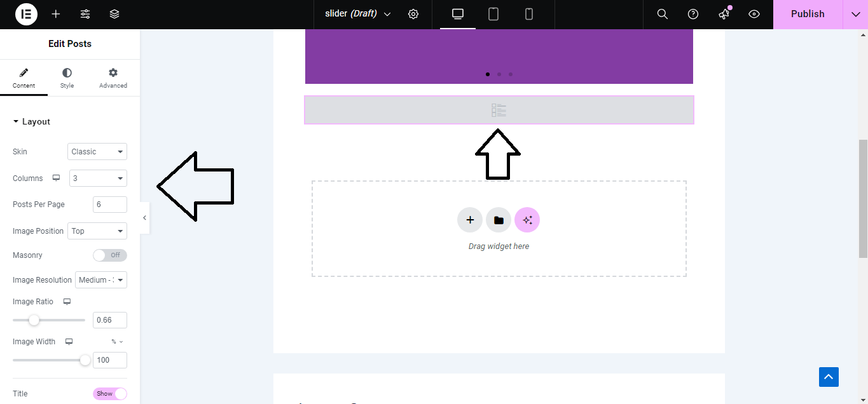
Task: Switch to the Style tab
Action: tap(67, 78)
